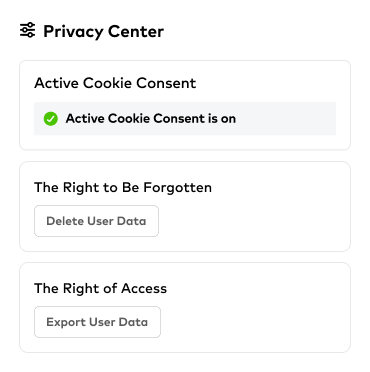Select the Active Cookie Consent card
The width and height of the screenshot is (370, 372).
(x=185, y=105)
